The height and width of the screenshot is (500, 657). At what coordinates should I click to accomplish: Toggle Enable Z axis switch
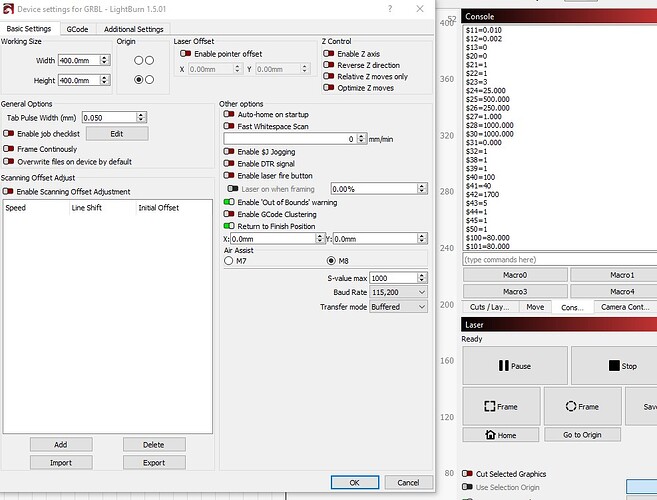pyautogui.click(x=328, y=54)
